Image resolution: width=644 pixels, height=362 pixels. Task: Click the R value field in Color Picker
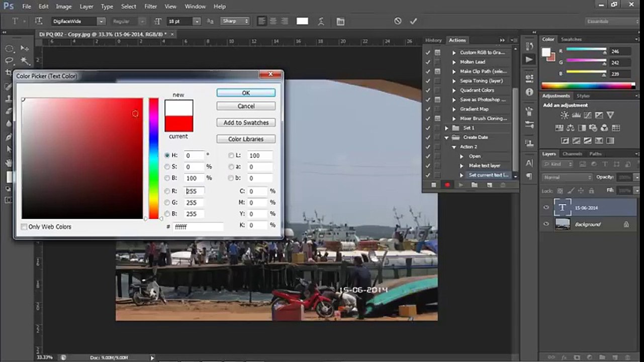(x=194, y=191)
